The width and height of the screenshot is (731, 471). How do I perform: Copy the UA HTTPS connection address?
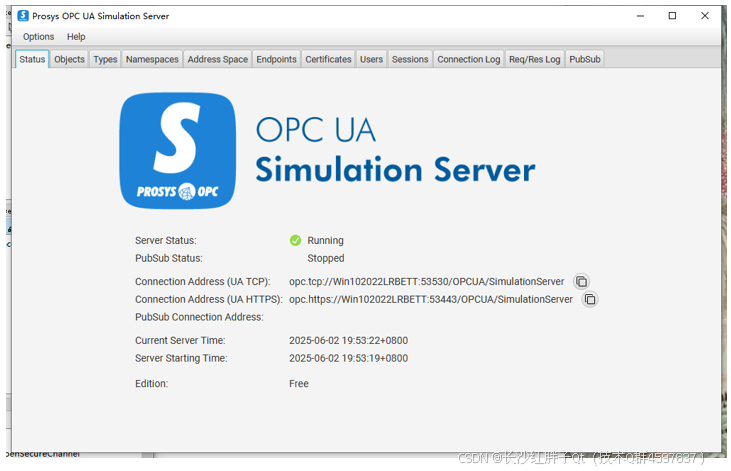[x=590, y=299]
